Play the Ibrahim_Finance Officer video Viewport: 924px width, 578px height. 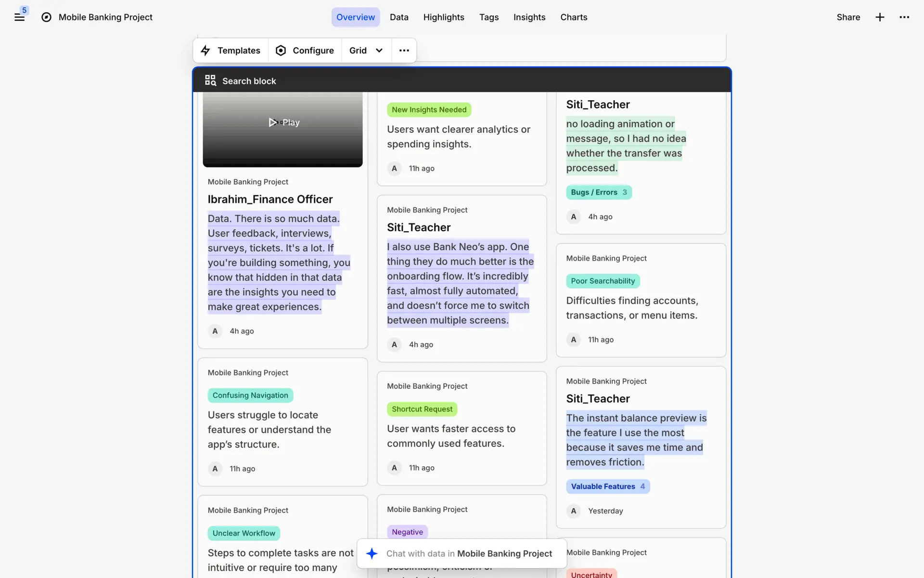pyautogui.click(x=283, y=122)
